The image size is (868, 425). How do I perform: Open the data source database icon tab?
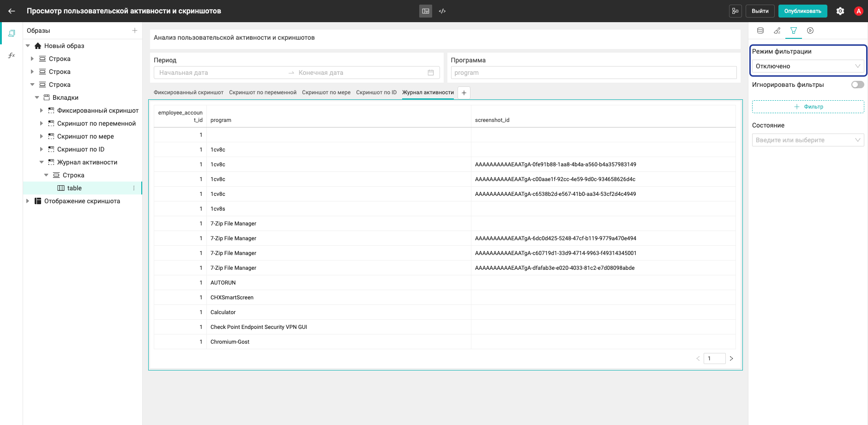pos(760,30)
